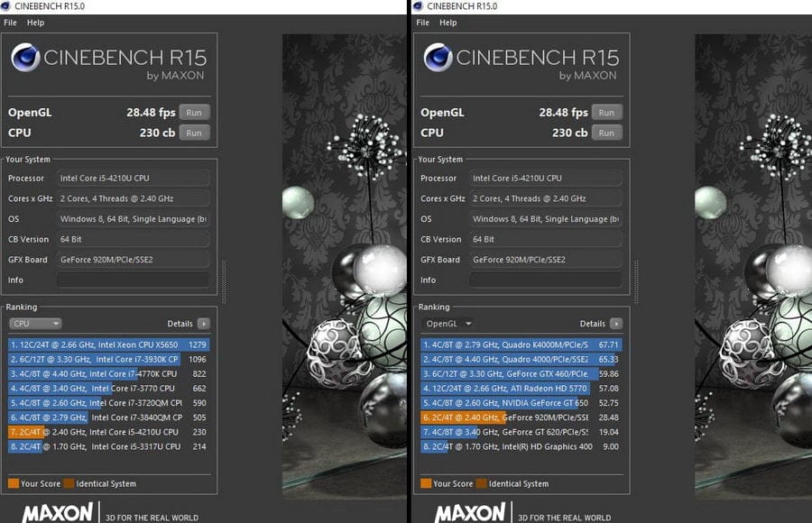This screenshot has height=523, width=812.
Task: Select Core i5-3317U ranking row
Action: 109,446
